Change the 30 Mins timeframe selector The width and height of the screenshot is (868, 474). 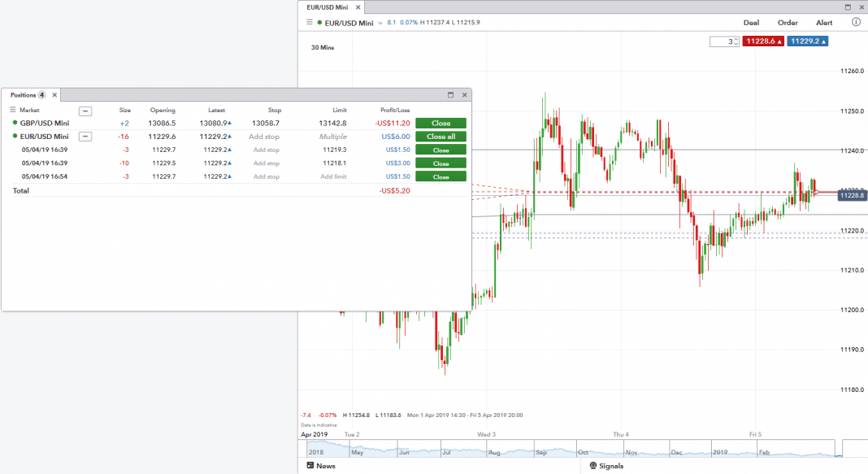(x=323, y=48)
